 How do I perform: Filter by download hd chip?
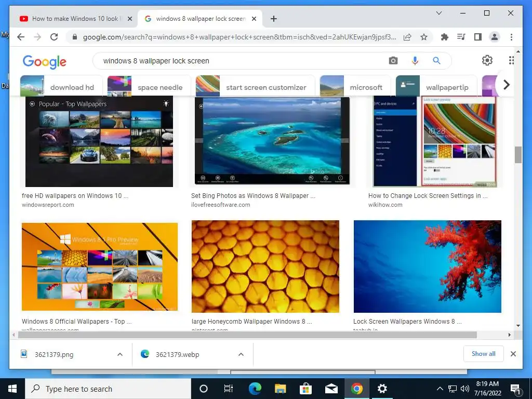tap(61, 87)
